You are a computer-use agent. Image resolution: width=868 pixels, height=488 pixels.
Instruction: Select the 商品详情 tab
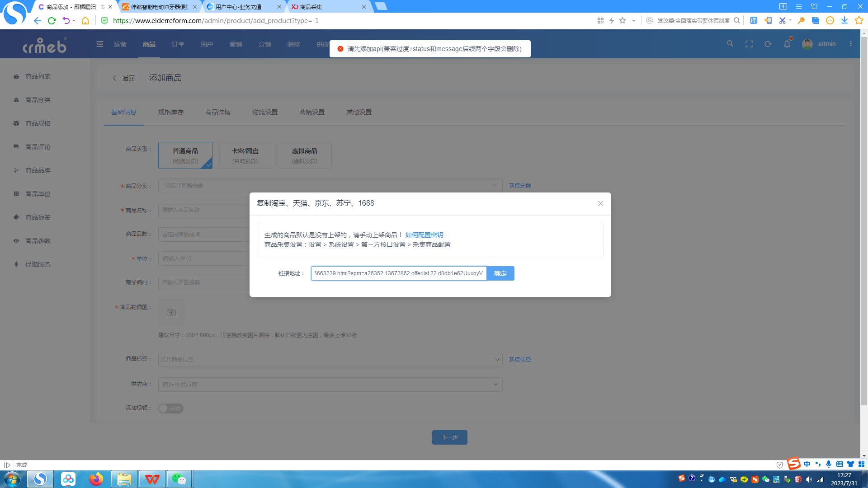click(218, 112)
